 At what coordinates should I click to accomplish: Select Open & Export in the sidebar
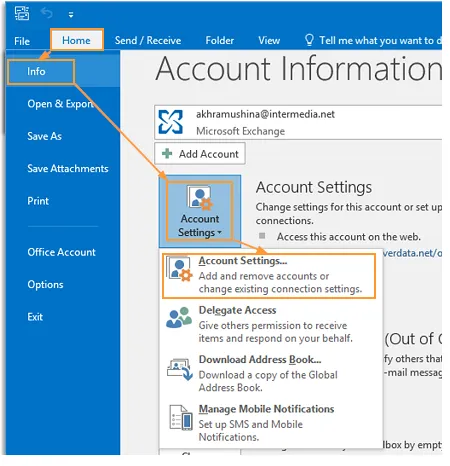(x=60, y=104)
